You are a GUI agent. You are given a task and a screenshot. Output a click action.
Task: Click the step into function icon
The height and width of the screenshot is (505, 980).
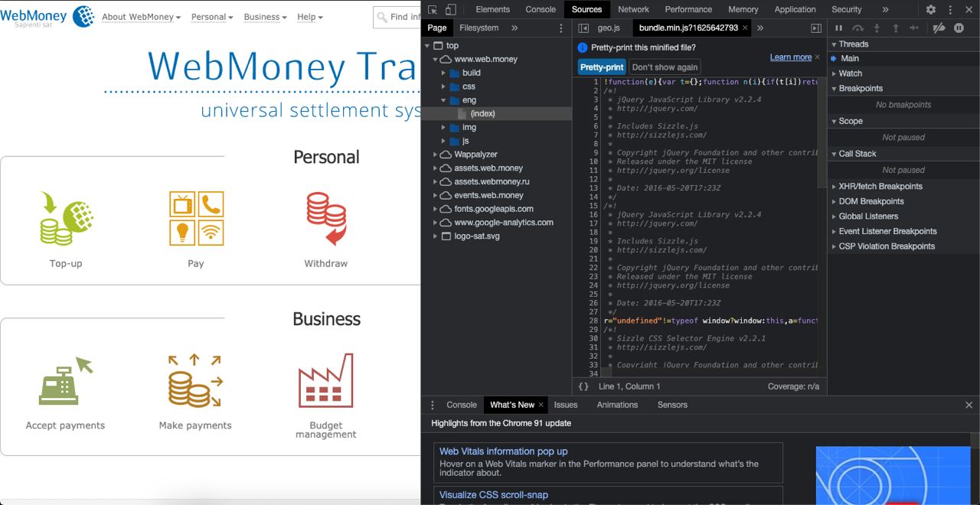pyautogui.click(x=877, y=28)
